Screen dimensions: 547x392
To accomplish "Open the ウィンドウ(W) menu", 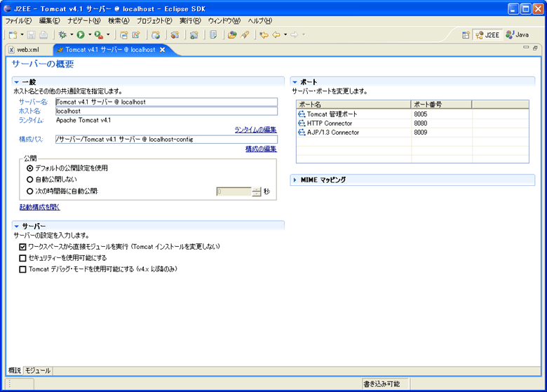I will 224,21.
